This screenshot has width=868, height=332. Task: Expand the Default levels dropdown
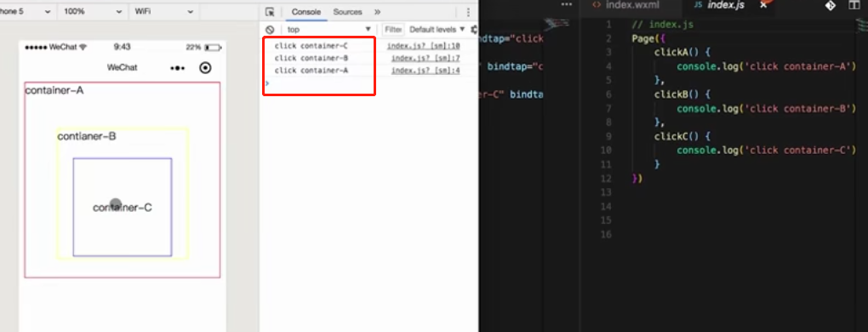pyautogui.click(x=437, y=29)
